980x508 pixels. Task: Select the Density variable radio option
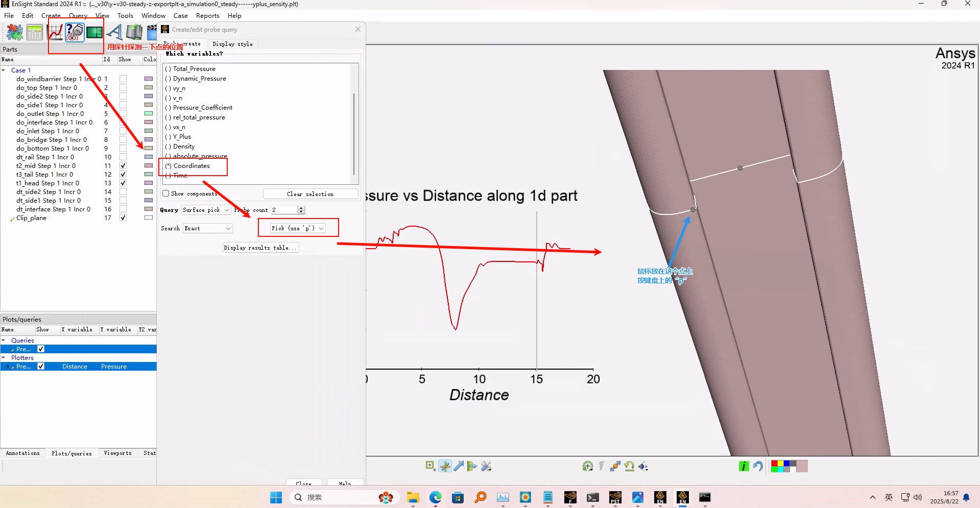tap(169, 147)
